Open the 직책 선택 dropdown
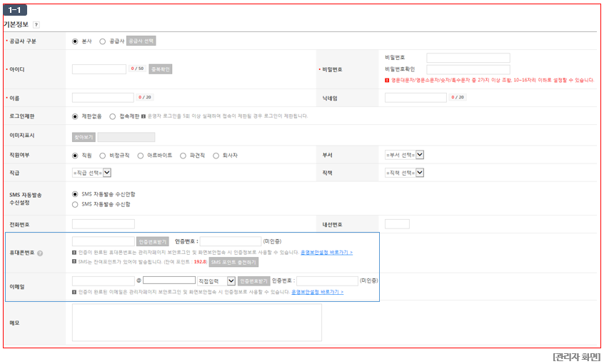Viewport: 604px width, 364px height. click(405, 173)
